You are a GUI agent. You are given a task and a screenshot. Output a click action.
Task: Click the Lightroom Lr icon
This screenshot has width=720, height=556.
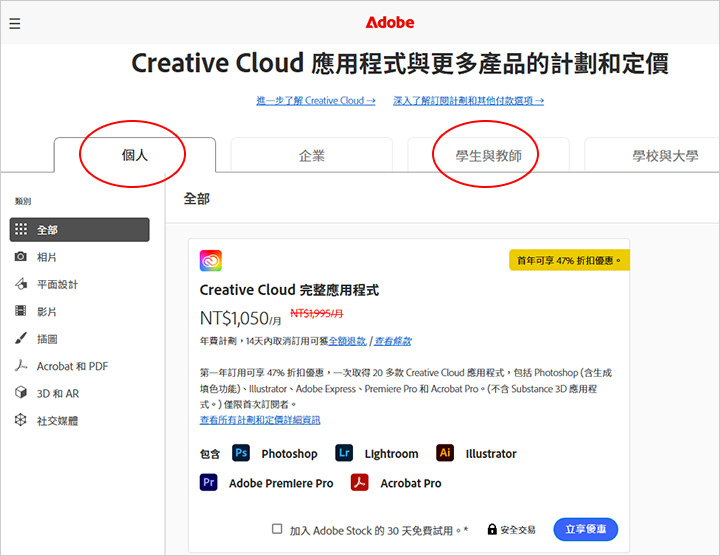click(344, 453)
